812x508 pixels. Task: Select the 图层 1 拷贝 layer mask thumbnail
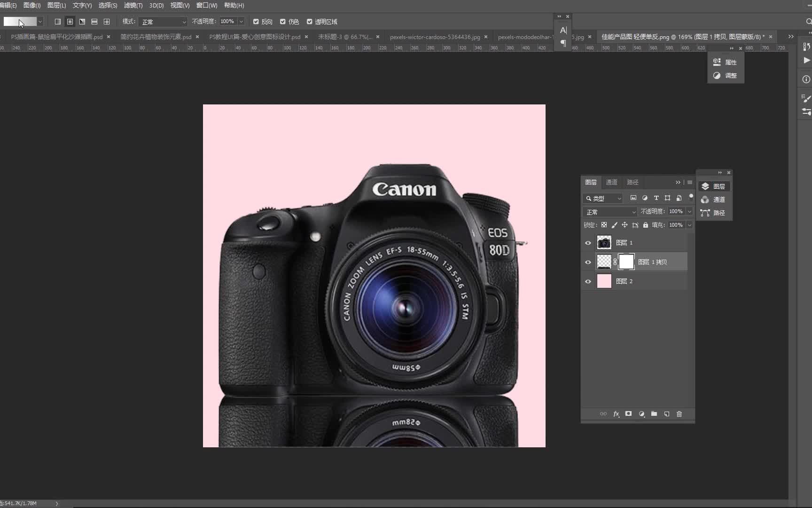[x=626, y=262]
